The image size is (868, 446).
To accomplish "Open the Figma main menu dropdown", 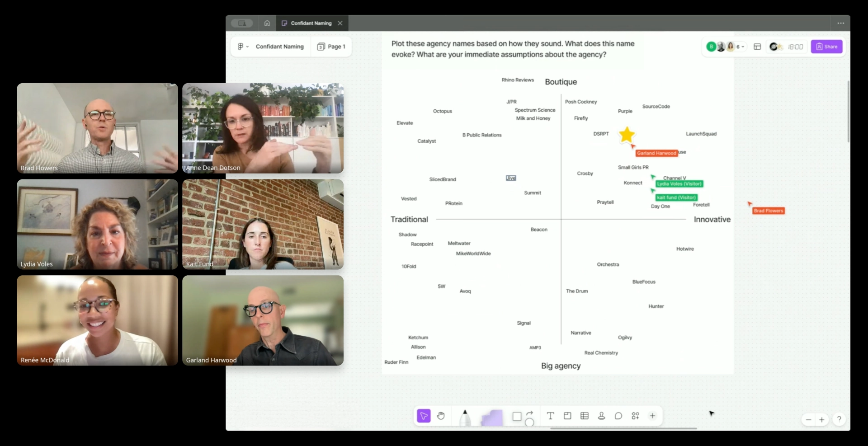I will point(243,47).
